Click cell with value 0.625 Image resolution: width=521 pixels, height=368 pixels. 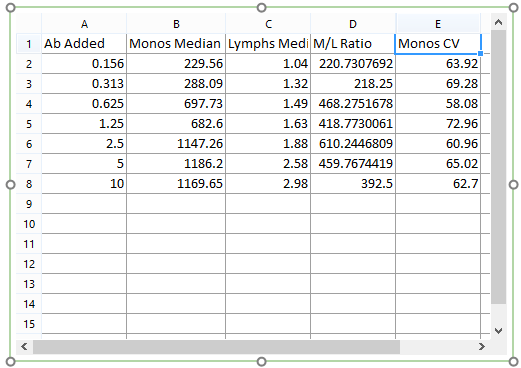click(84, 104)
